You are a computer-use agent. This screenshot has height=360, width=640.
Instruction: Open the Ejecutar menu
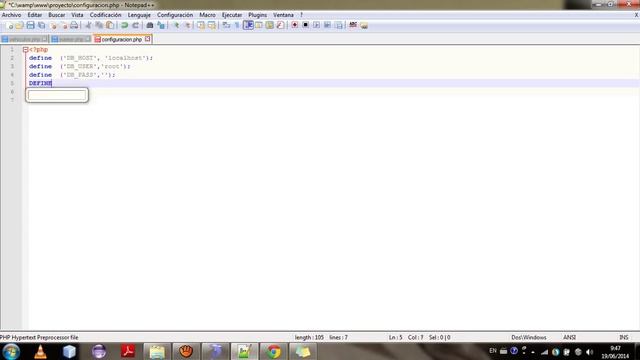232,15
